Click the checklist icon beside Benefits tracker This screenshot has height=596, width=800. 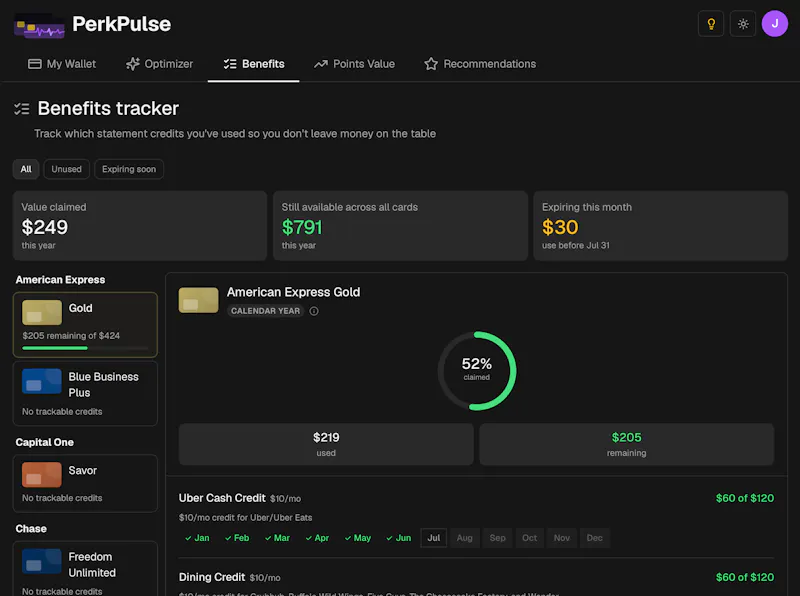[21, 109]
